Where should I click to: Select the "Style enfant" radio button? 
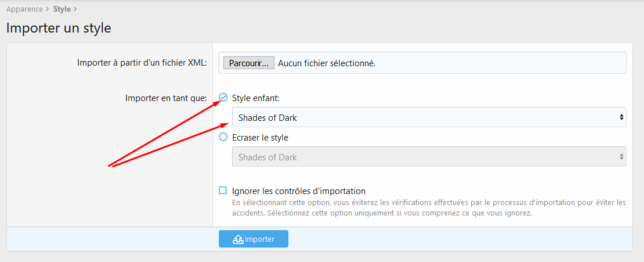click(223, 98)
